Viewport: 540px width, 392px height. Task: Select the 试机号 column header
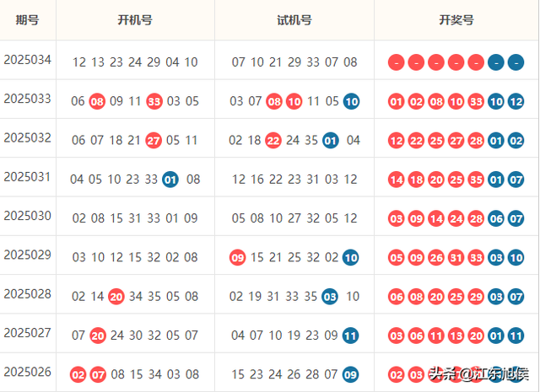pos(294,20)
